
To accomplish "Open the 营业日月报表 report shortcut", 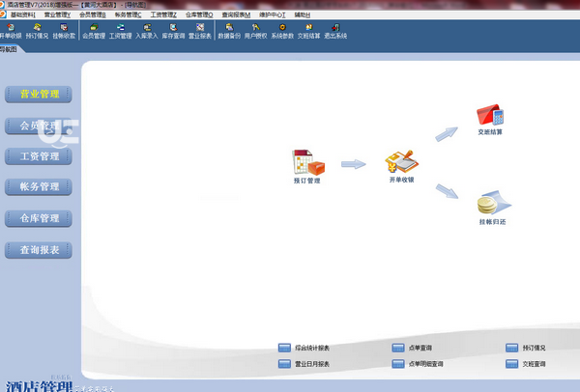I will click(304, 364).
